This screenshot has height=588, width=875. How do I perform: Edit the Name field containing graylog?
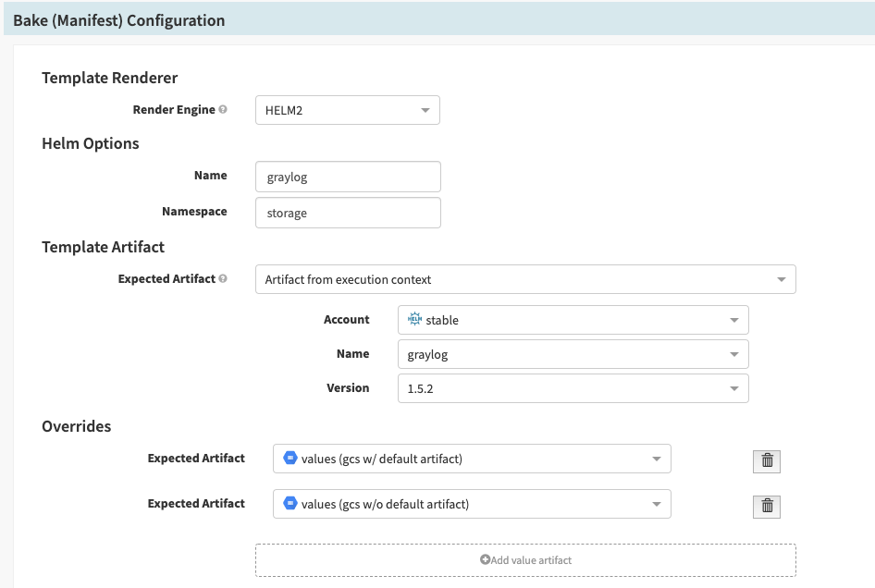[x=347, y=176]
